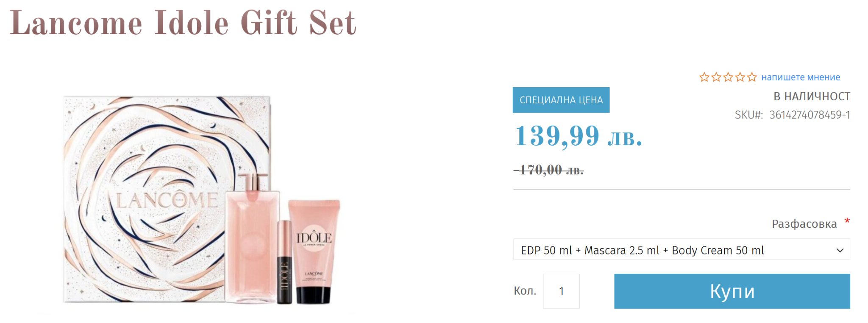This screenshot has height=323, width=868.
Task: Click the SKU number 3614274078459-1
Action: point(810,115)
